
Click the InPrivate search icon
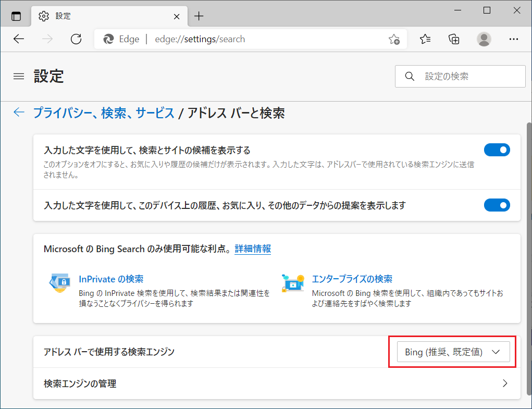(x=60, y=283)
